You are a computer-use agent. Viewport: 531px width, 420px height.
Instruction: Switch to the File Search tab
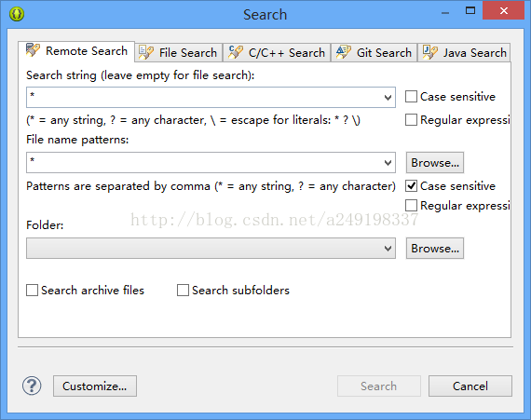point(179,52)
